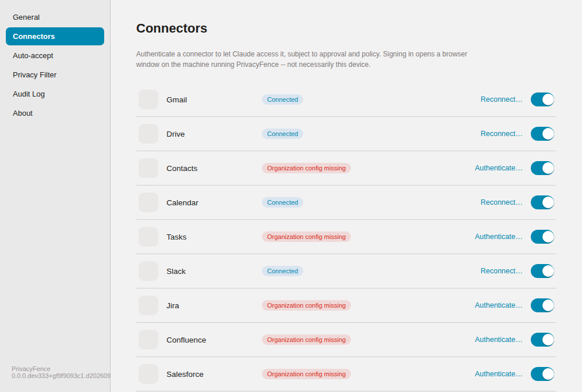Open the About section
This screenshot has height=392, width=582.
point(55,113)
